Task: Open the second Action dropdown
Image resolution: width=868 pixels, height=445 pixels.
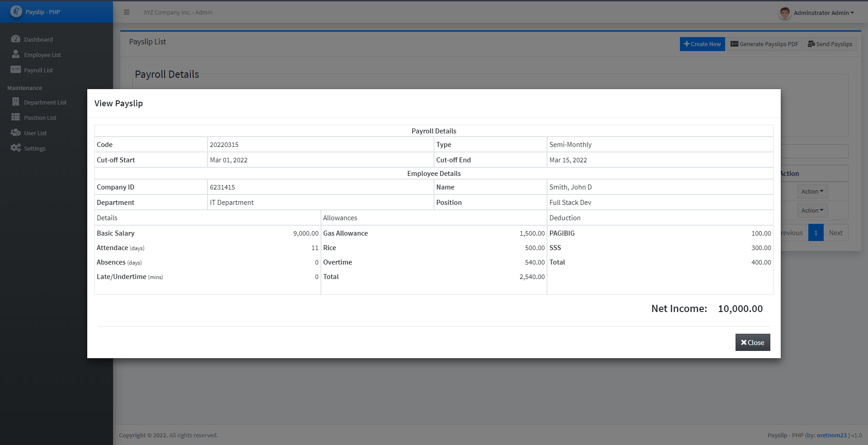Action: (x=812, y=210)
